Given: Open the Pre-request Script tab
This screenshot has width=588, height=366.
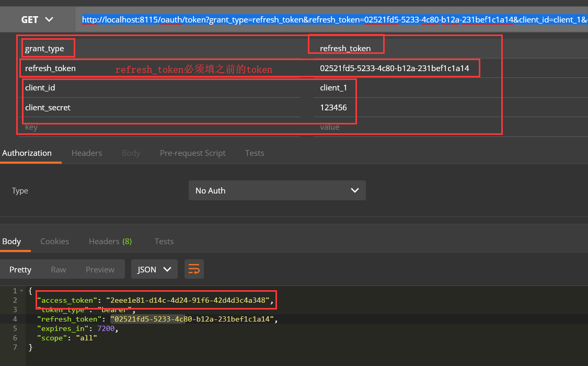Looking at the screenshot, I should pos(193,153).
